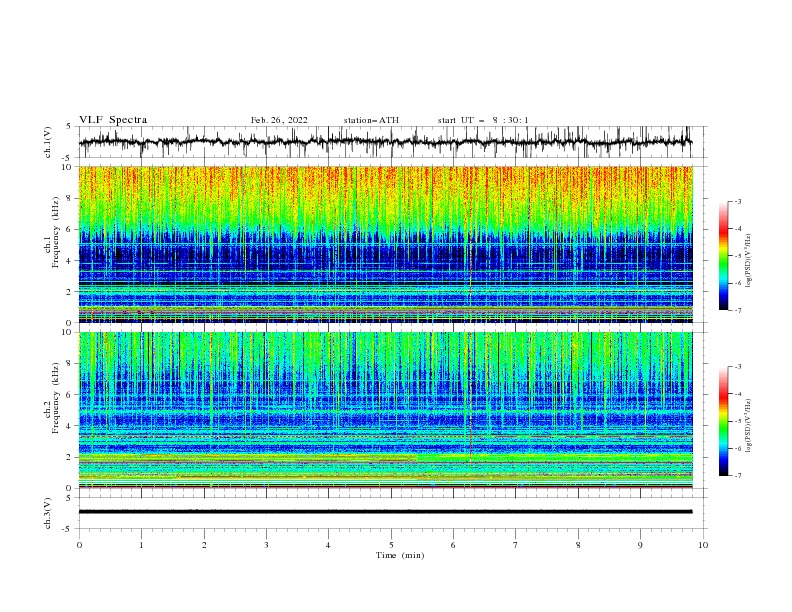Click the ch.2 spectrogram panel
This screenshot has width=792, height=612.
[x=385, y=410]
